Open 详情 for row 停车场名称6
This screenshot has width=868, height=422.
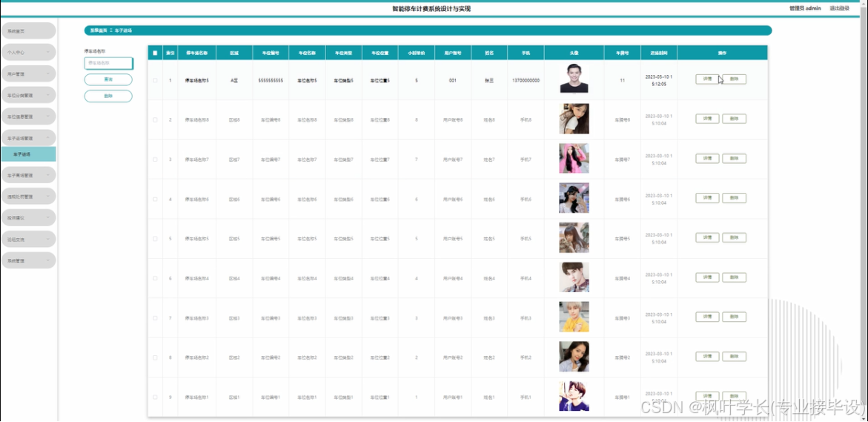point(707,198)
